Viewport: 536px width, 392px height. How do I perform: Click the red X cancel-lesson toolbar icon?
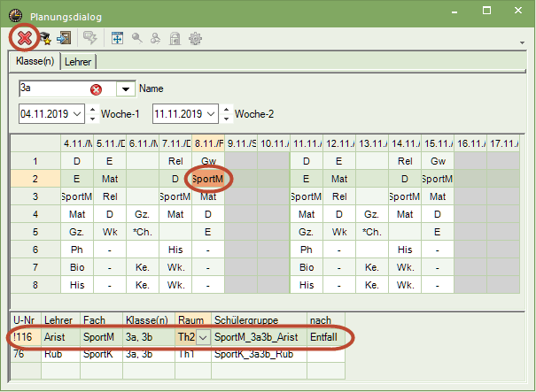click(x=24, y=38)
